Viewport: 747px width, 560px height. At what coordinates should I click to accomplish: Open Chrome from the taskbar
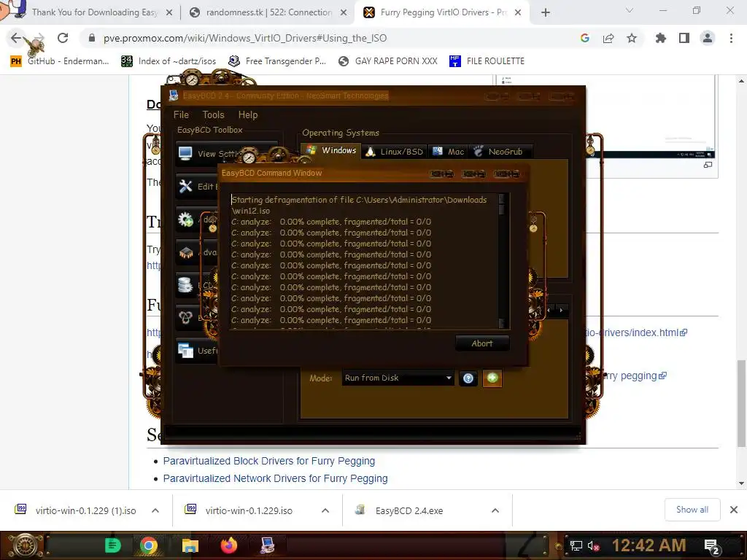click(x=149, y=545)
